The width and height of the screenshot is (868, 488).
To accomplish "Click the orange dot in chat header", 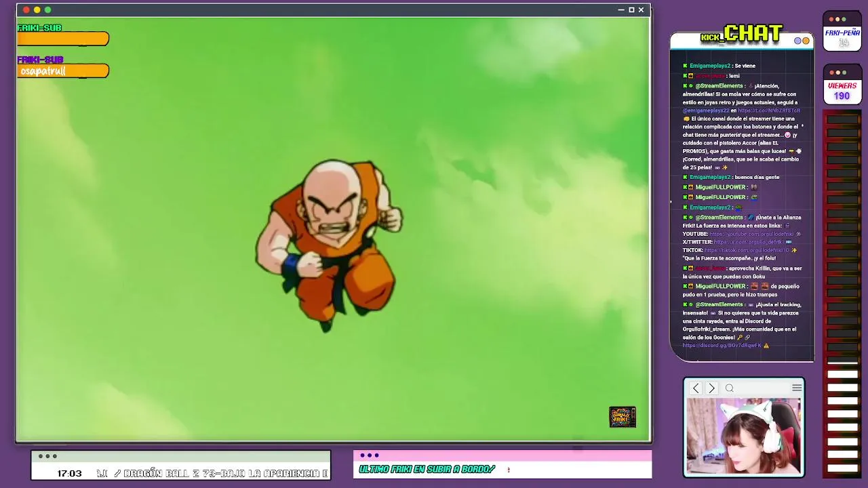I will (x=806, y=41).
